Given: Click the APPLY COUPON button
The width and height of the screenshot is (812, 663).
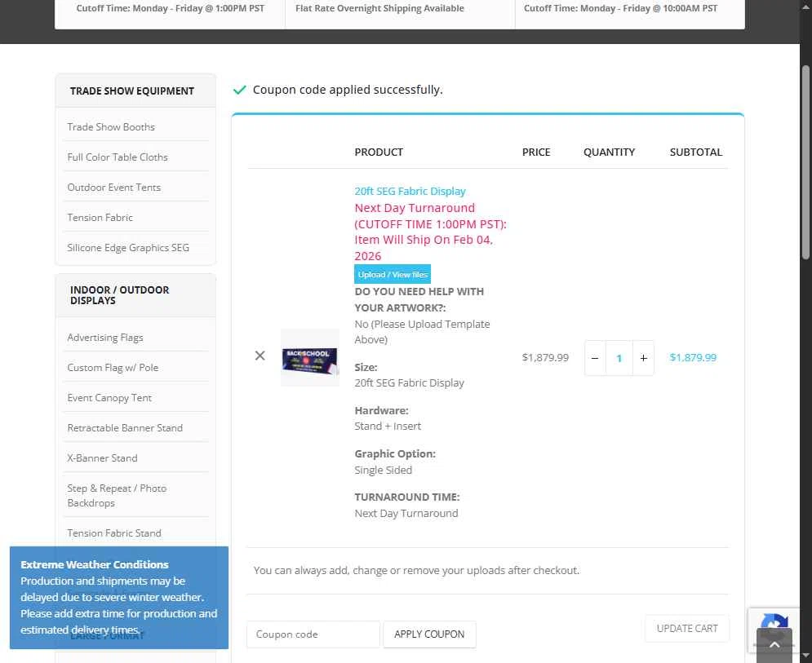Looking at the screenshot, I should [428, 634].
